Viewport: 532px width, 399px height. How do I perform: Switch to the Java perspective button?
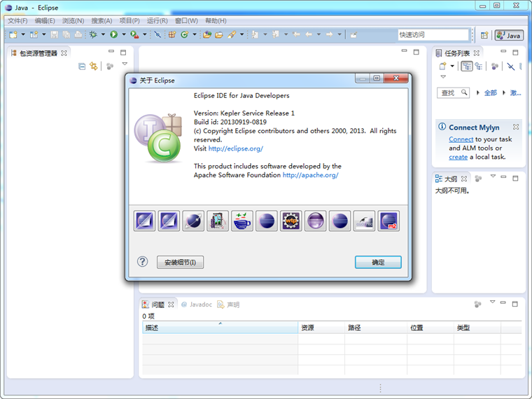click(509, 35)
